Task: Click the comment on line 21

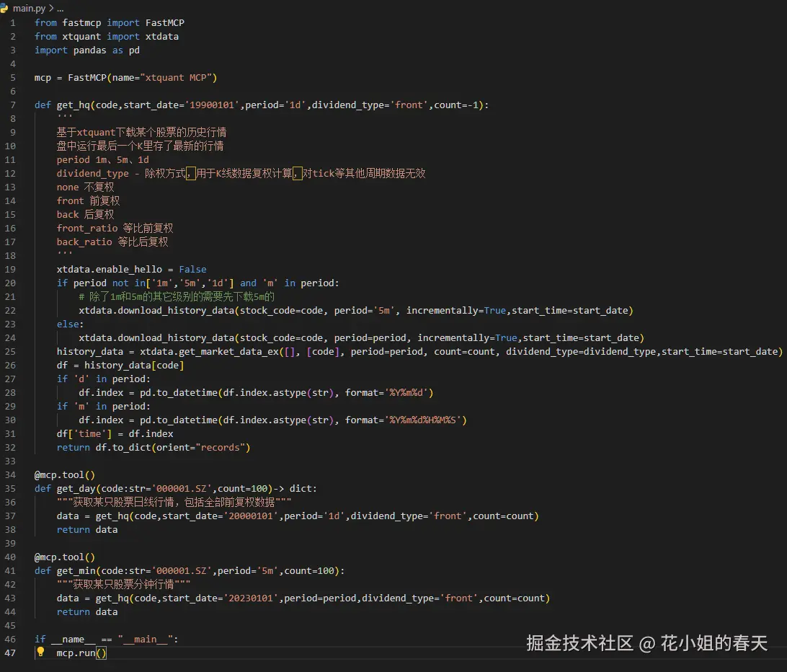Action: pyautogui.click(x=177, y=297)
